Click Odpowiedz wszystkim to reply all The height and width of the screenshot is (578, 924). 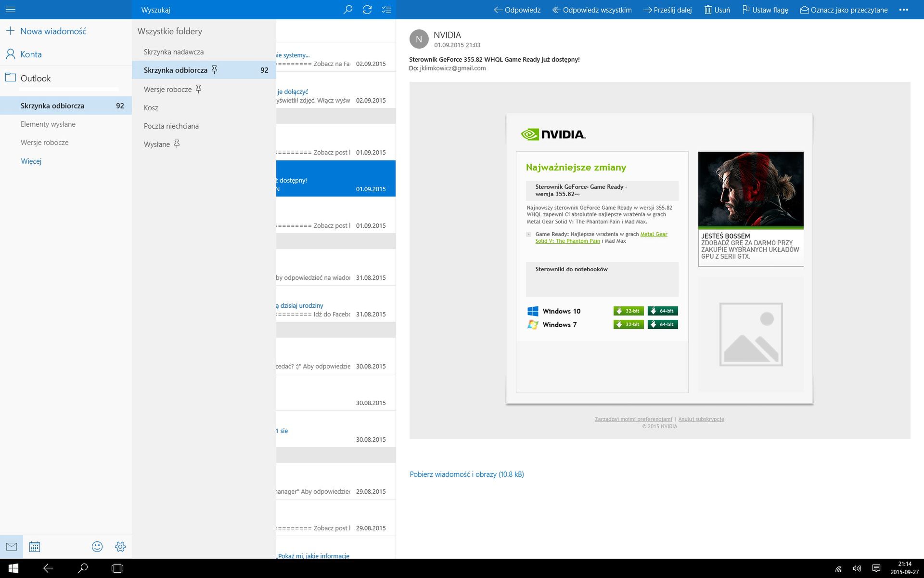pyautogui.click(x=592, y=10)
